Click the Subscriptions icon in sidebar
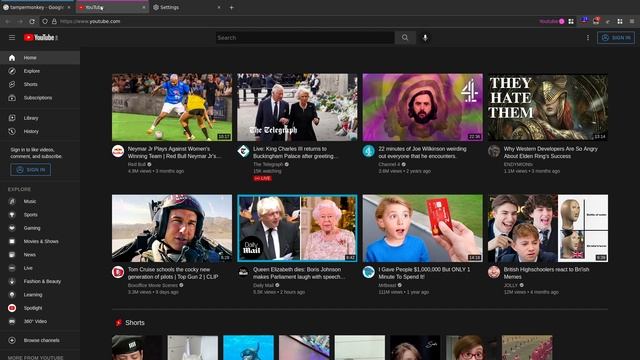 [12, 98]
